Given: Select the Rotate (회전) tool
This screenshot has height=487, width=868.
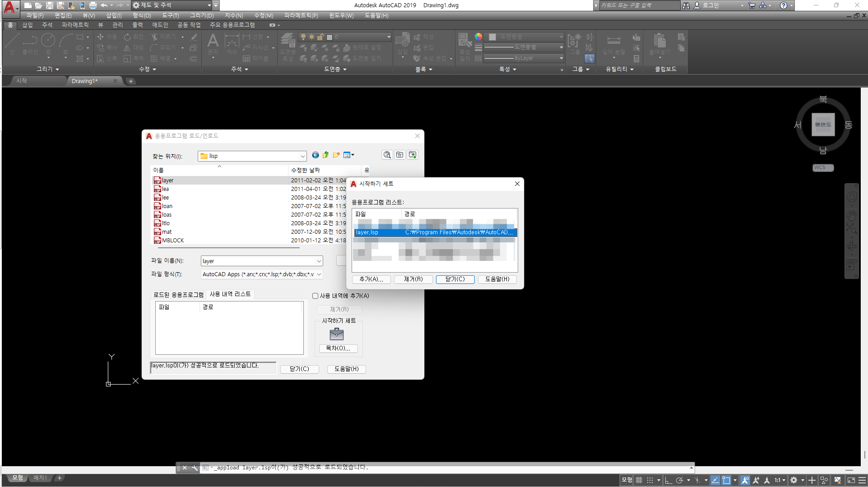Looking at the screenshot, I should point(134,37).
